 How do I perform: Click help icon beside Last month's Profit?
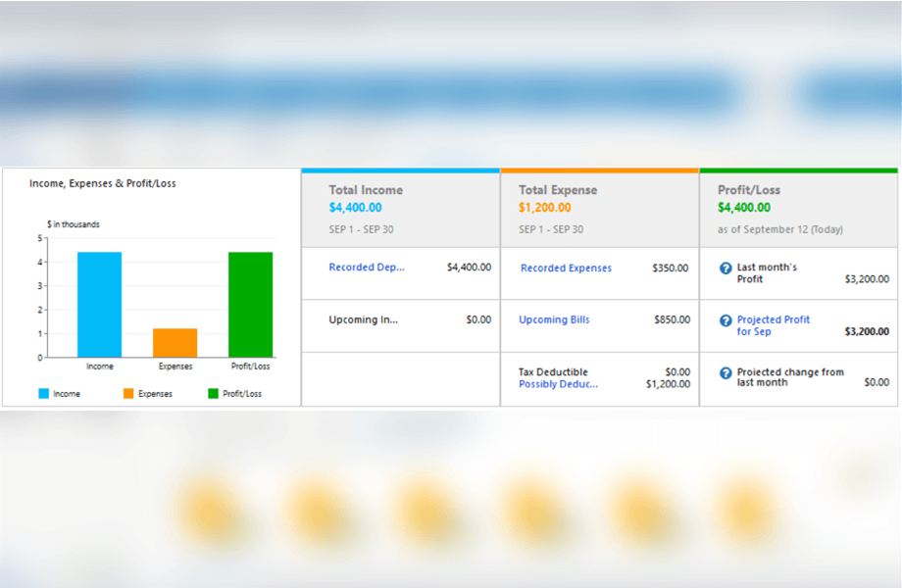[726, 269]
